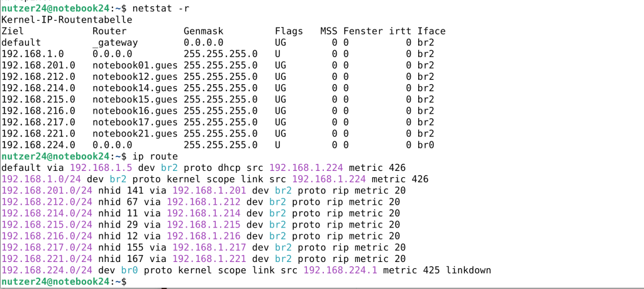Image resolution: width=644 pixels, height=289 pixels.
Task: Click the 'netstat -r' command text
Action: (161, 8)
